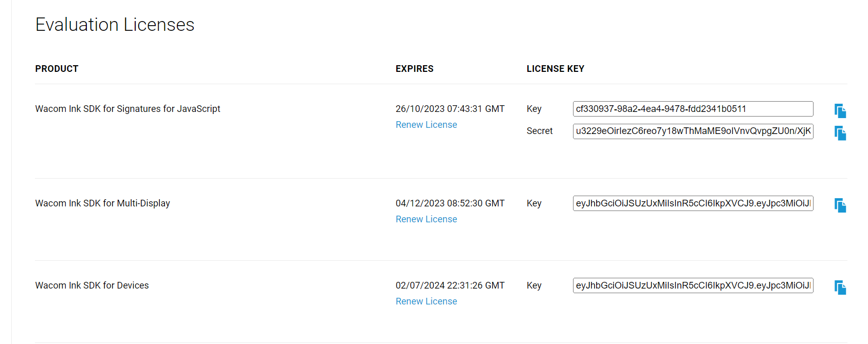Click the copy icon beside the Secret field
Image resolution: width=868 pixels, height=344 pixels.
point(840,133)
